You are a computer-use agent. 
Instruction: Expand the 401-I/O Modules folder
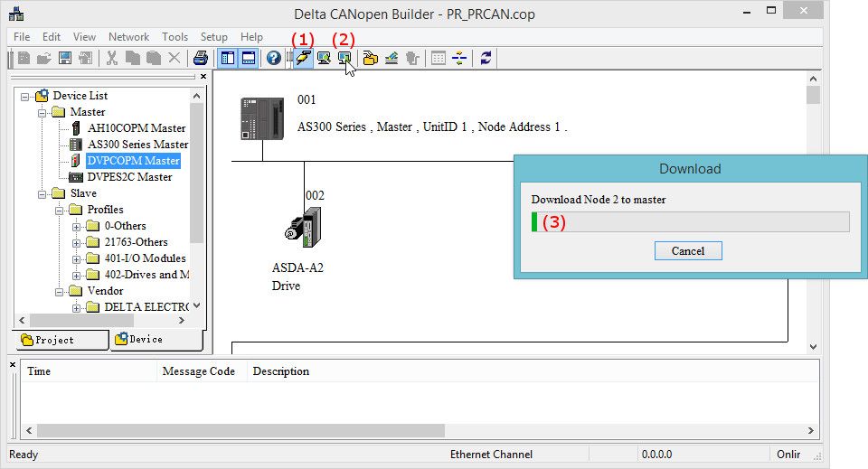(x=76, y=258)
